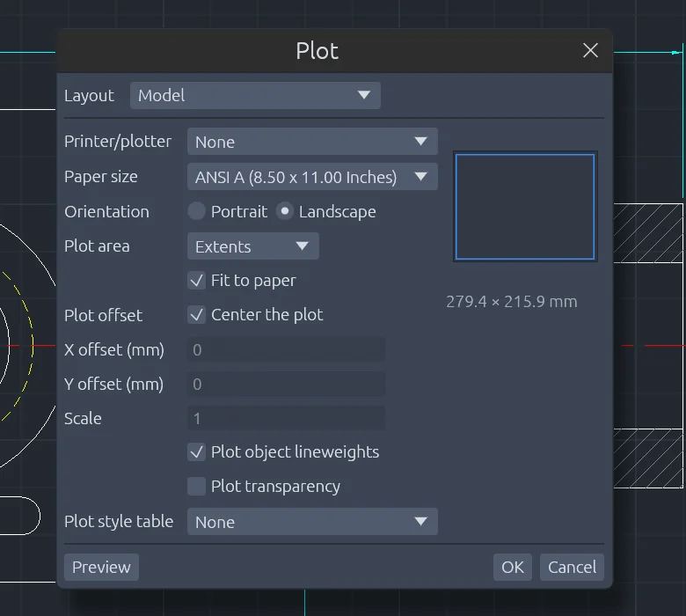This screenshot has height=616, width=686.
Task: Click the Preview button
Action: [x=101, y=567]
